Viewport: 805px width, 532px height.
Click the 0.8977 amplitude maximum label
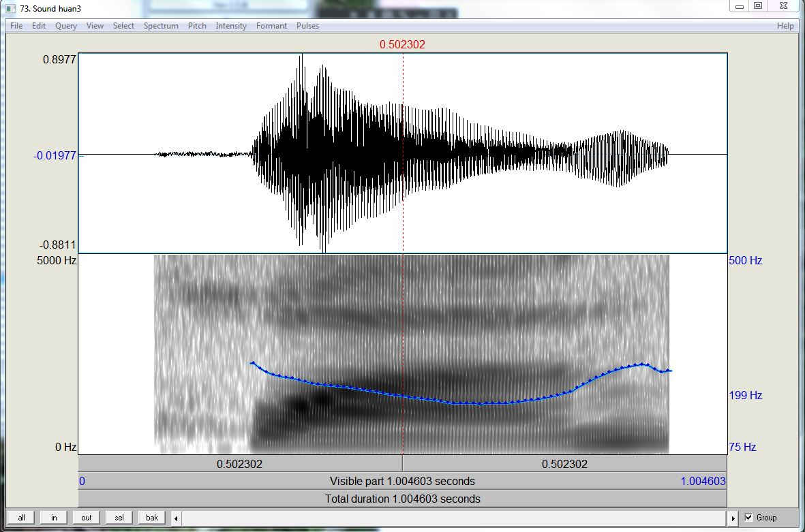(x=59, y=59)
